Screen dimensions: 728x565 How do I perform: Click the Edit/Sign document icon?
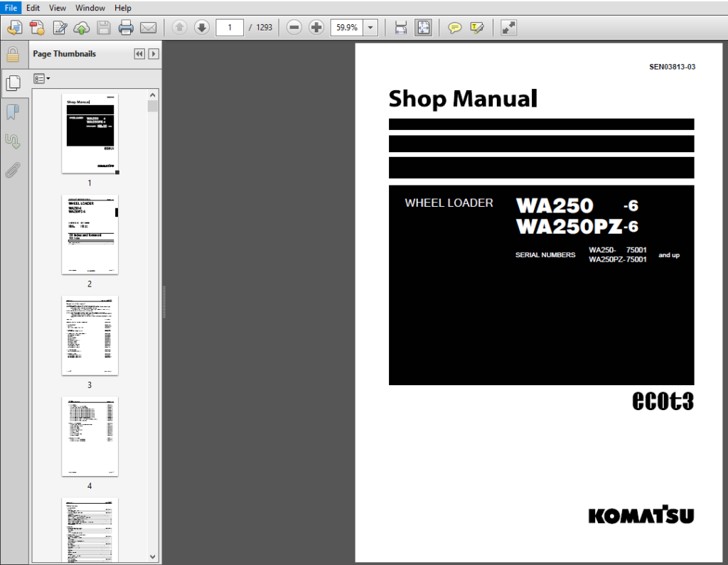point(60,28)
